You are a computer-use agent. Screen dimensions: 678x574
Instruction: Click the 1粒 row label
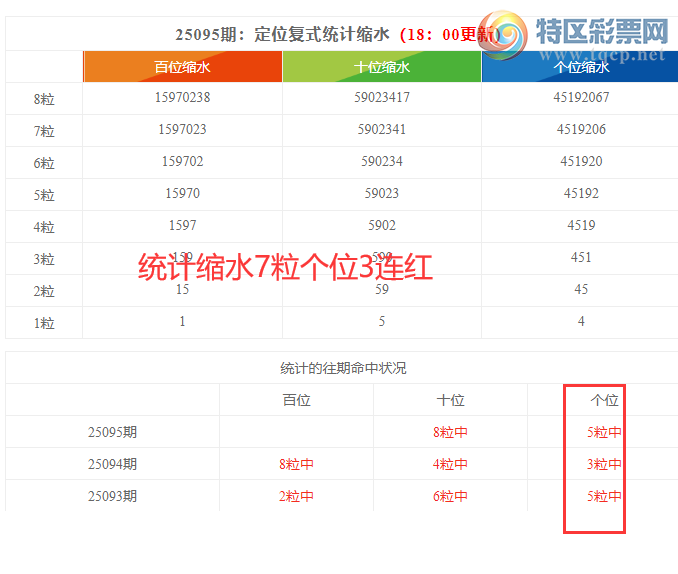coord(44,323)
